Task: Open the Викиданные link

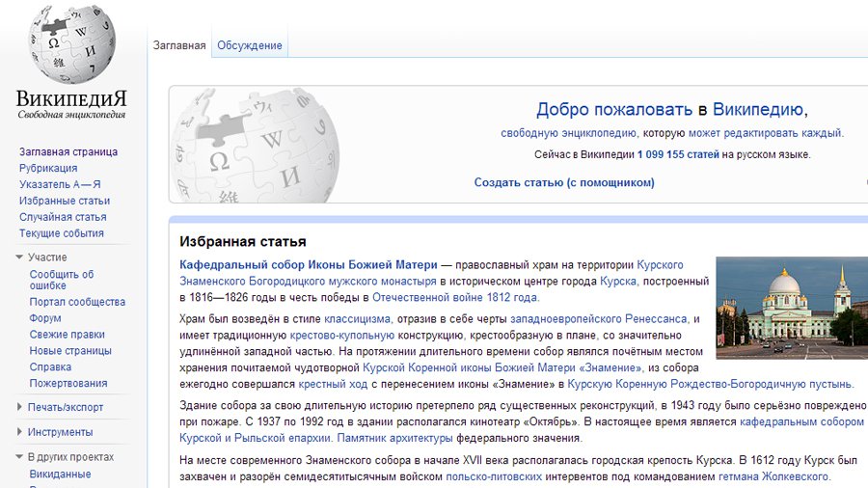Action: click(60, 474)
